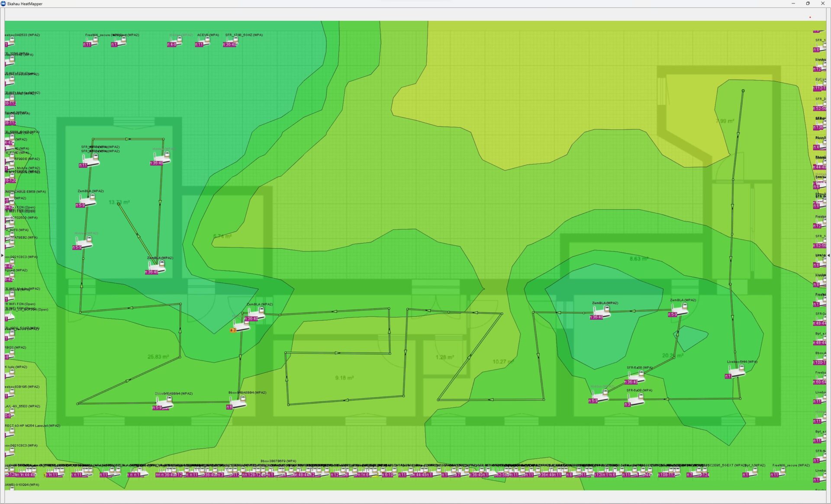
Task: Click the '25.83 m²' room area label
Action: point(158,356)
